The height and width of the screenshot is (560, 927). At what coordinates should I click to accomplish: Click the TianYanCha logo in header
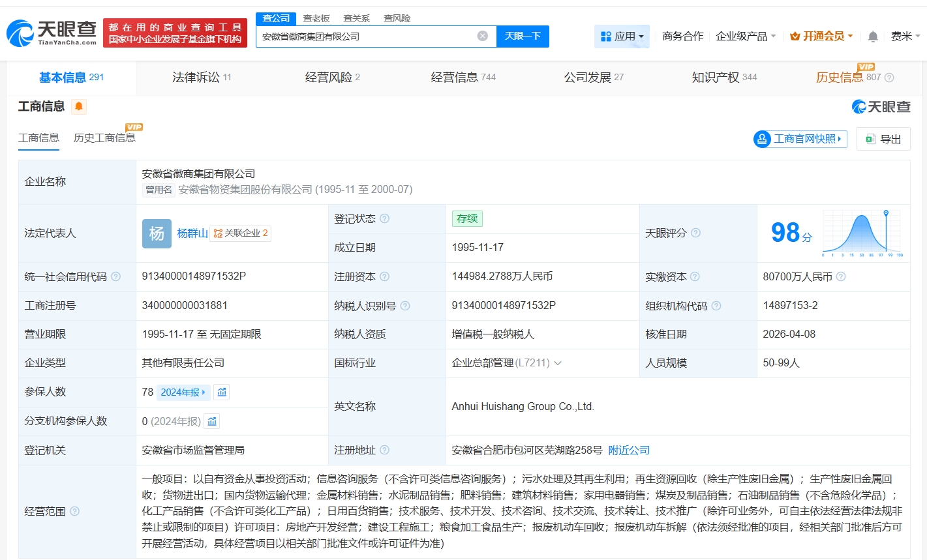pos(52,33)
